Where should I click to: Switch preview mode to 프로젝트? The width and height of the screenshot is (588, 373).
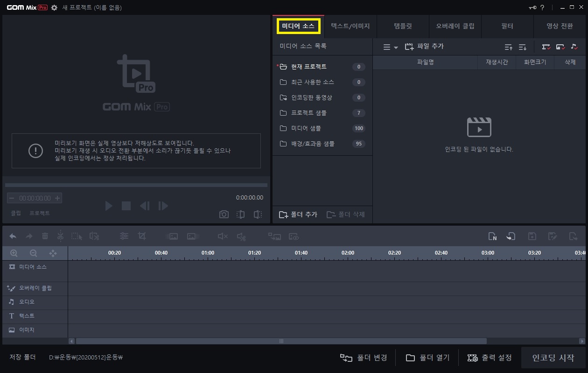pyautogui.click(x=40, y=213)
